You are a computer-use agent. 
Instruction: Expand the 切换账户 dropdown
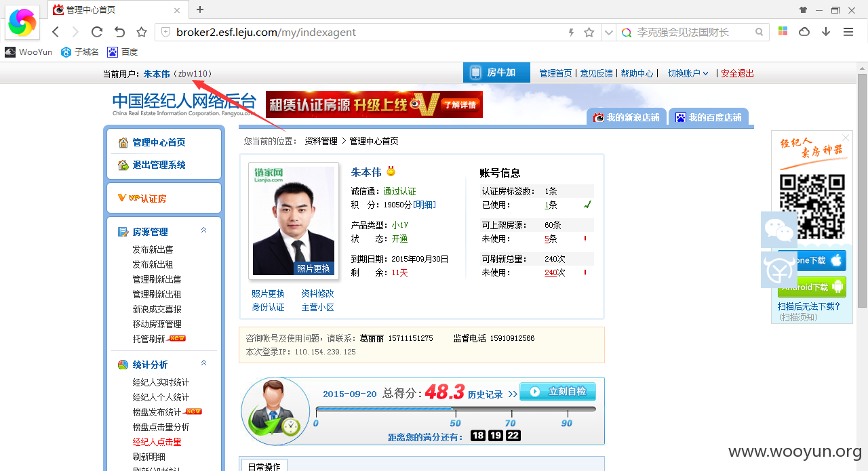pos(688,73)
